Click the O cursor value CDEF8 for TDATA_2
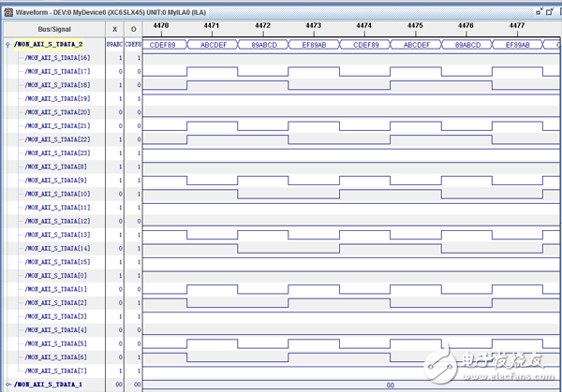The height and width of the screenshot is (392, 562). point(133,44)
